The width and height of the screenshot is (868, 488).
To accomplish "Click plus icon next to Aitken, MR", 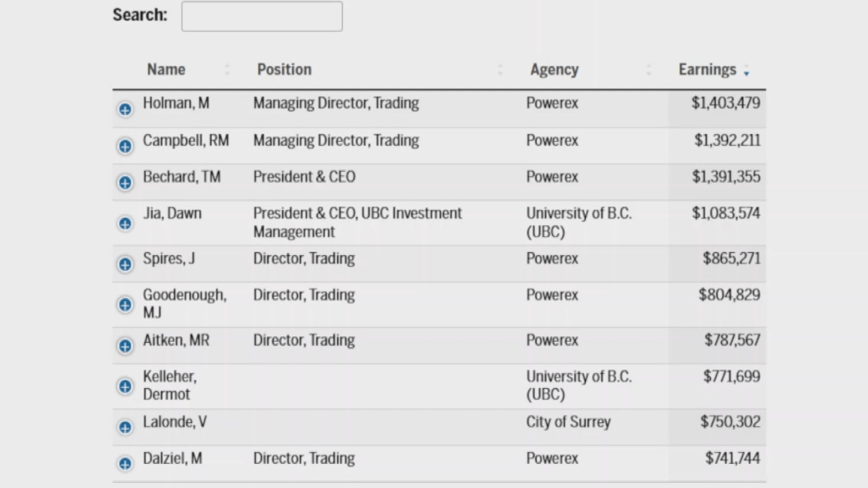I will tap(125, 346).
